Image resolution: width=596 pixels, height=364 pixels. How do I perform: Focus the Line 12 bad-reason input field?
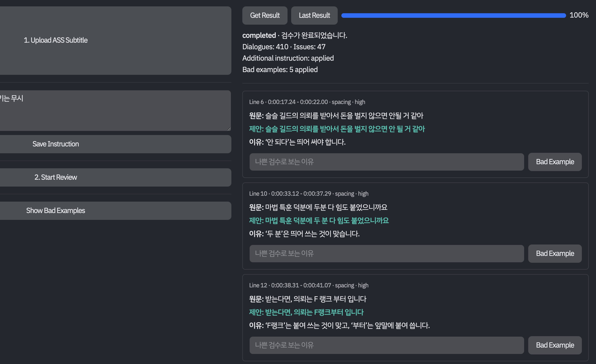pyautogui.click(x=386, y=345)
